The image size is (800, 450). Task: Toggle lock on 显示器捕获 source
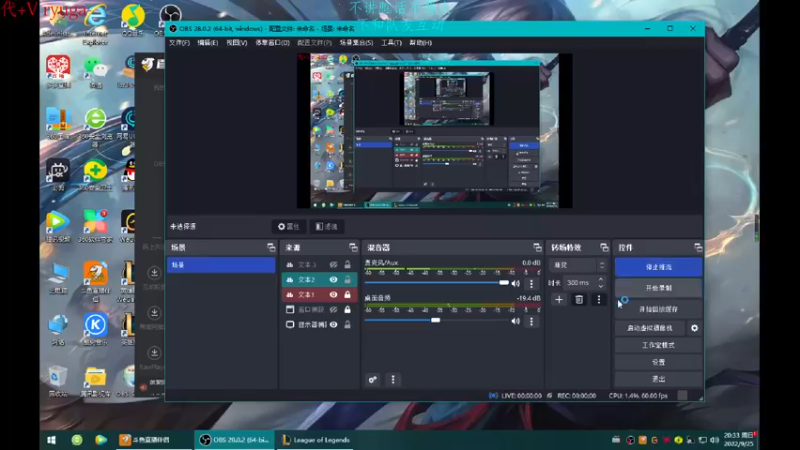point(347,324)
